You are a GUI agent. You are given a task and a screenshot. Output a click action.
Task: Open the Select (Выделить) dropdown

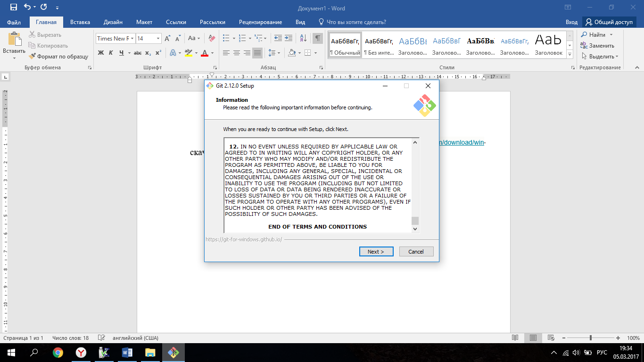(599, 57)
